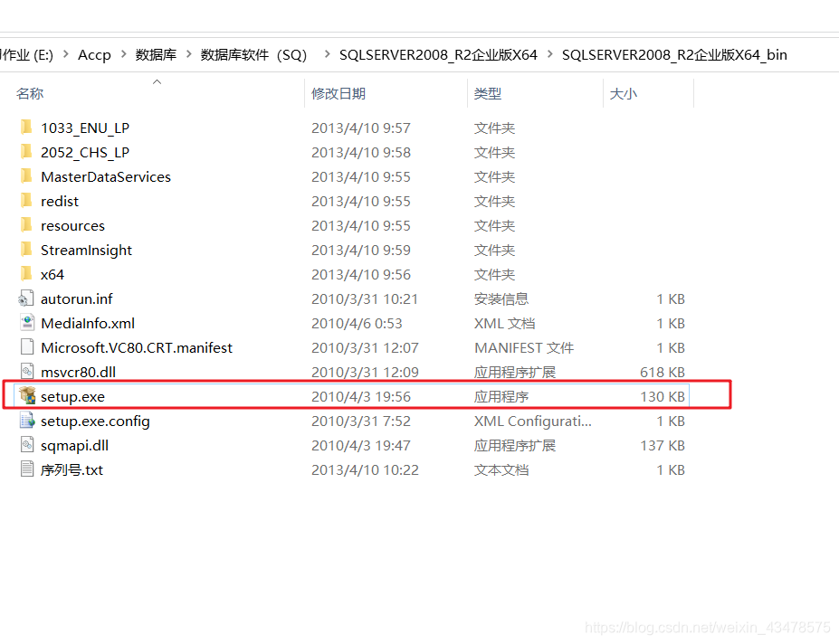
Task: Click the sqmapi.dll file icon
Action: click(27, 444)
